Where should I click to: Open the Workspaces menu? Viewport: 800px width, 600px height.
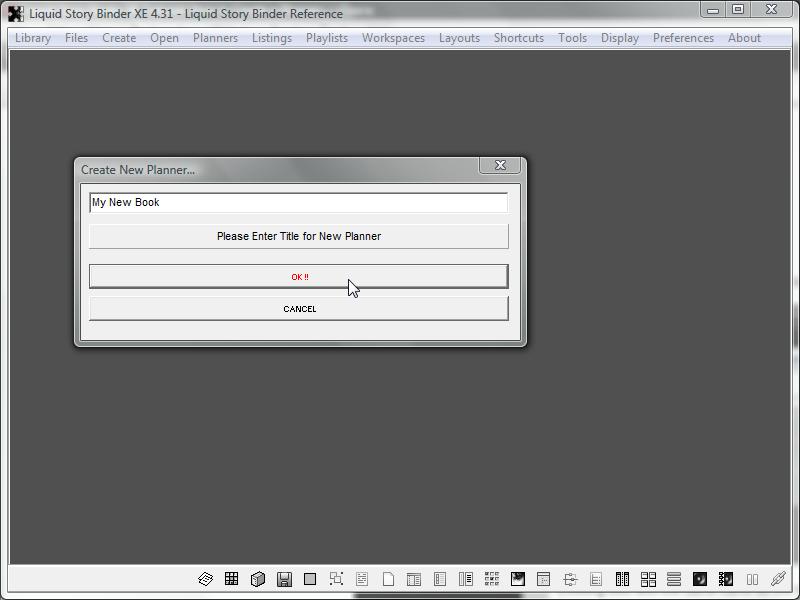(393, 38)
